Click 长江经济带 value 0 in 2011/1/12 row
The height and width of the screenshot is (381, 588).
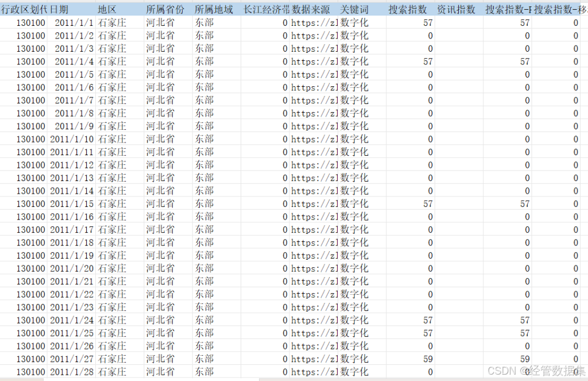click(265, 165)
